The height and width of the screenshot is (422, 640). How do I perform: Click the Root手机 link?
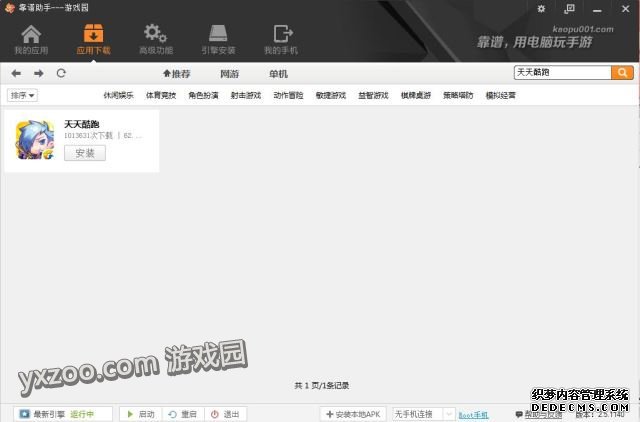click(473, 415)
